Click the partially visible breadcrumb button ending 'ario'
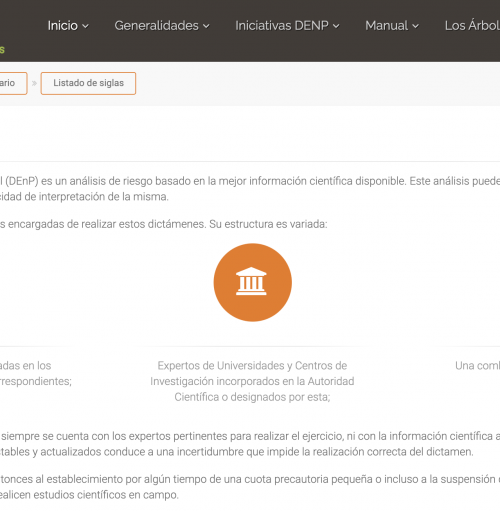Viewport: 500px width, 511px height. (x=13, y=83)
